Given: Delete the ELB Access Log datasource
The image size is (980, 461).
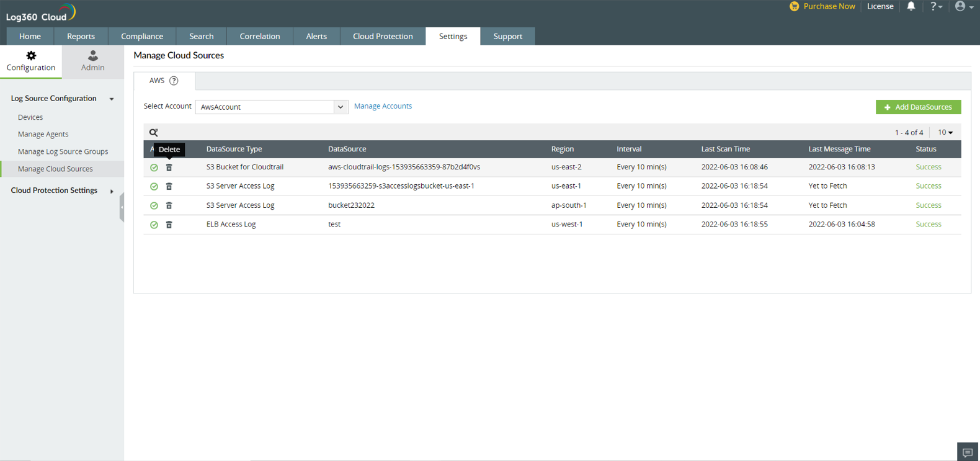Looking at the screenshot, I should pos(169,225).
